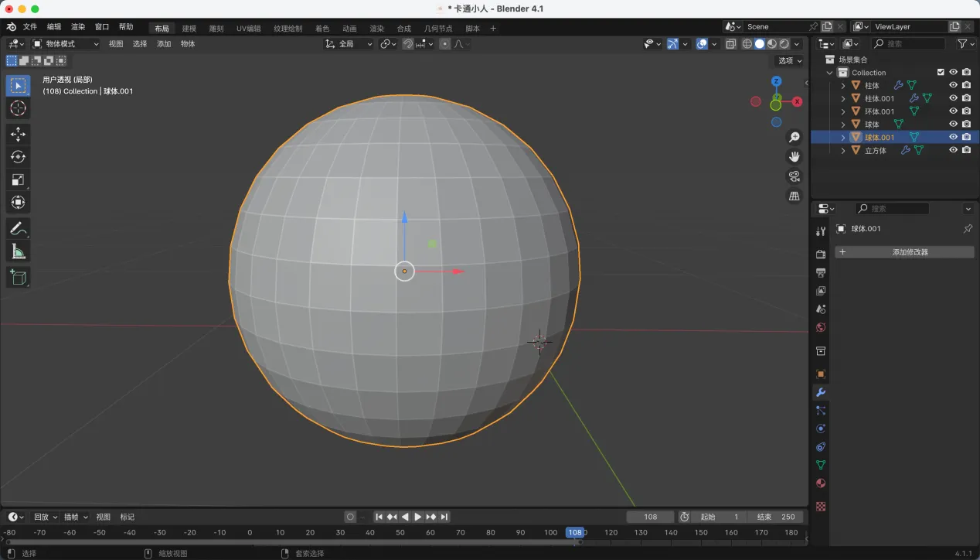
Task: Click the current frame 108 field
Action: click(x=650, y=517)
